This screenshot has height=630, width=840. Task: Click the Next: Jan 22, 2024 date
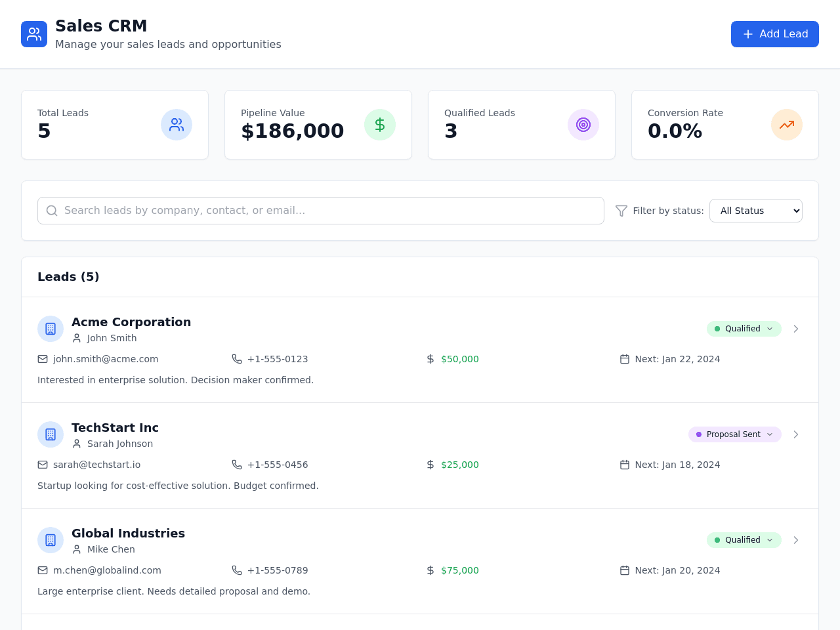pyautogui.click(x=677, y=359)
